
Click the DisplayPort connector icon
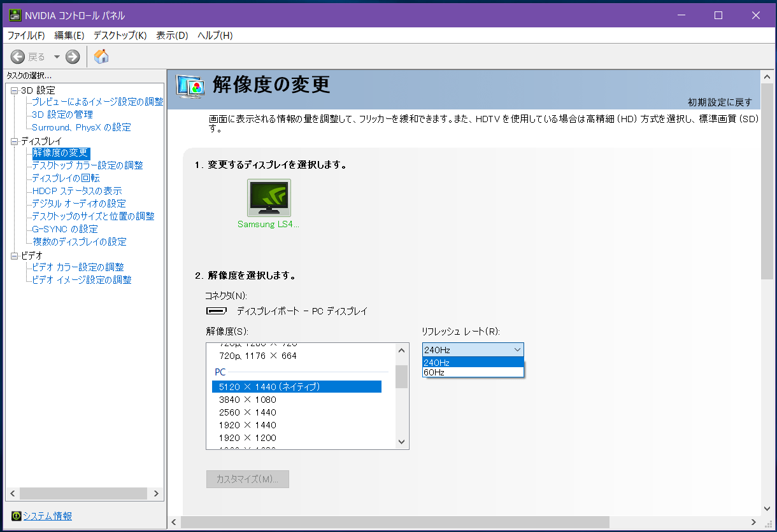(217, 311)
